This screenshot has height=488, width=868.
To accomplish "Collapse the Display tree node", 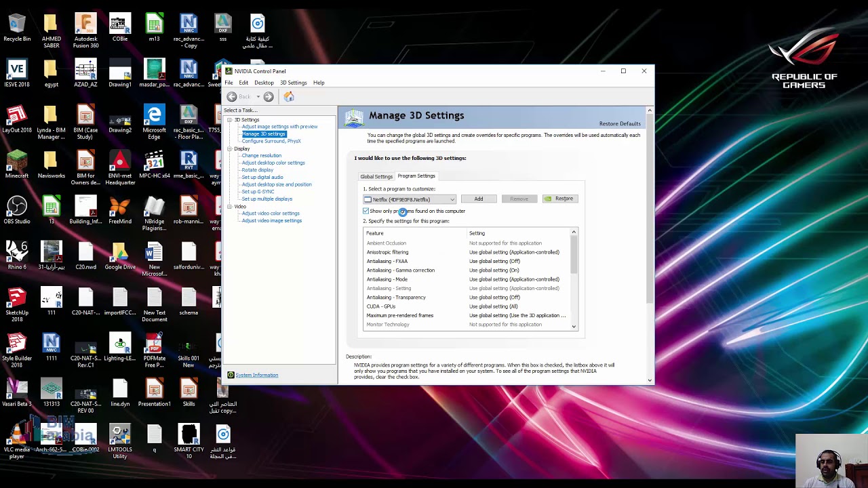I will (x=229, y=148).
